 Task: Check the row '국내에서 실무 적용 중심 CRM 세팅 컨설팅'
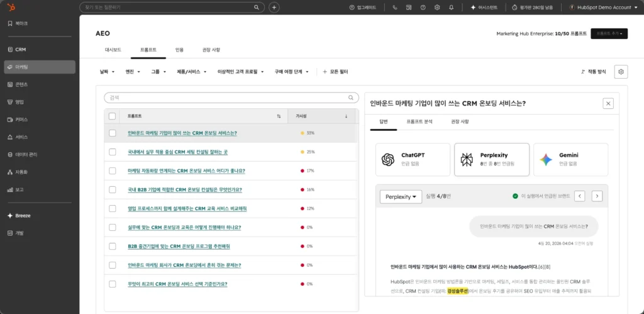(x=112, y=152)
